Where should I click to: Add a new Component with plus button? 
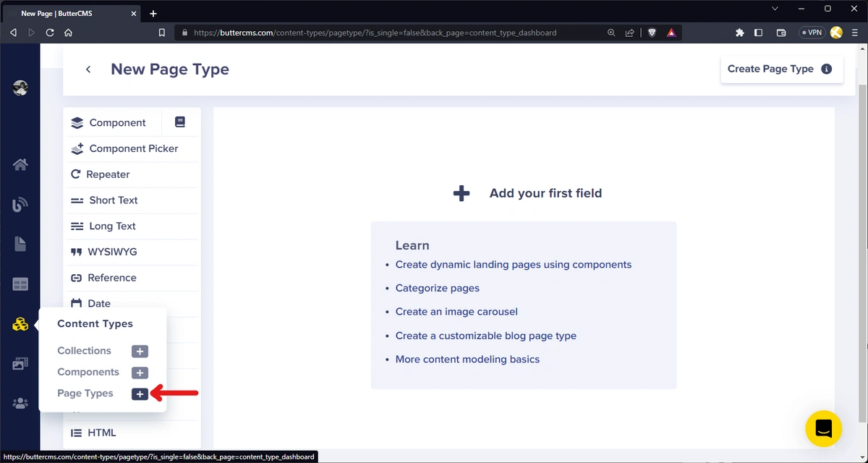coord(140,373)
